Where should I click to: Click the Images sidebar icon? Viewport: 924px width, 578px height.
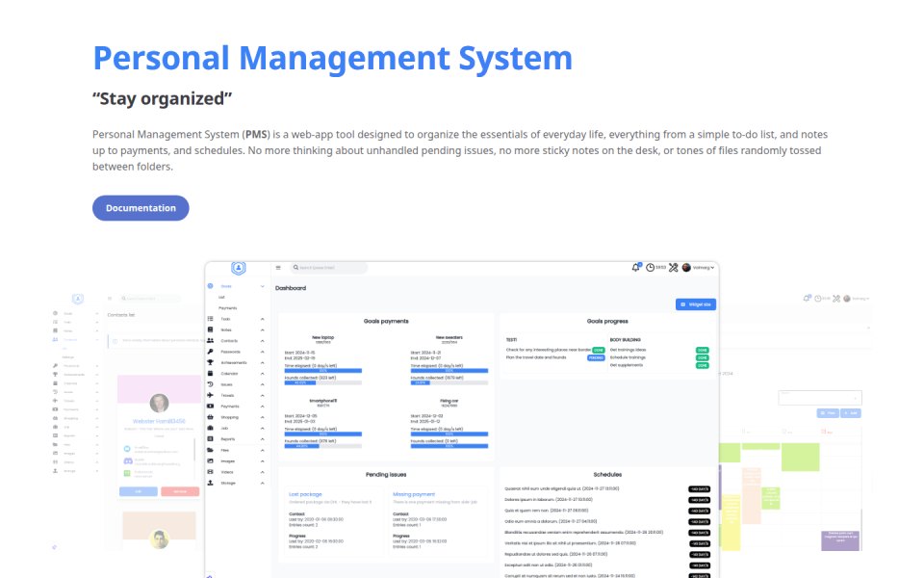pos(210,460)
